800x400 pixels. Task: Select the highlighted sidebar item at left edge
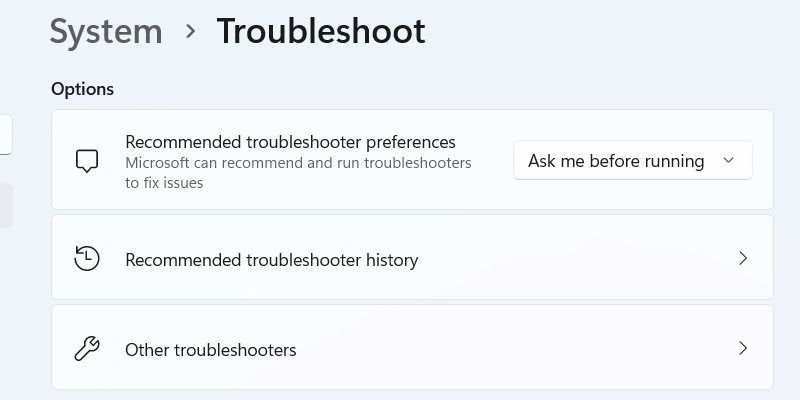point(6,205)
